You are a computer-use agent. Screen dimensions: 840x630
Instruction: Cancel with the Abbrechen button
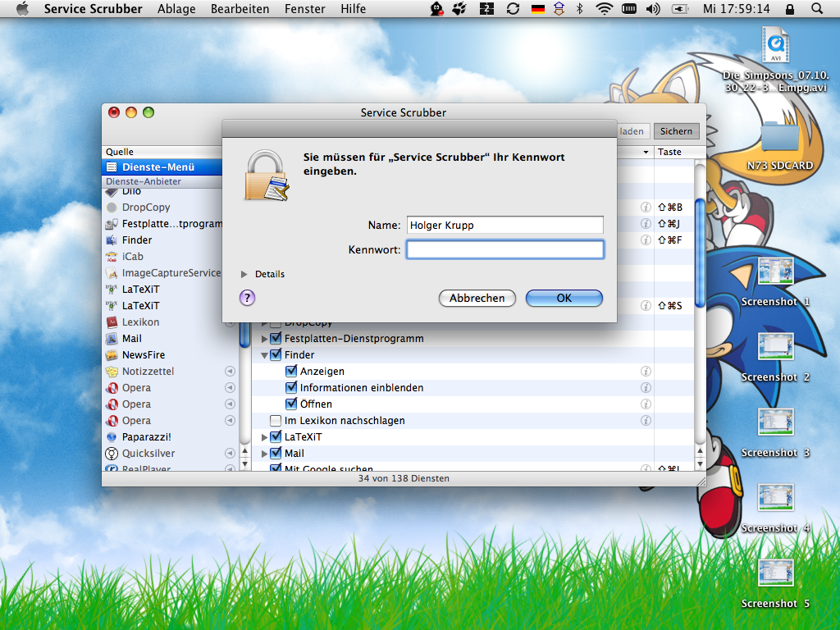pyautogui.click(x=477, y=298)
